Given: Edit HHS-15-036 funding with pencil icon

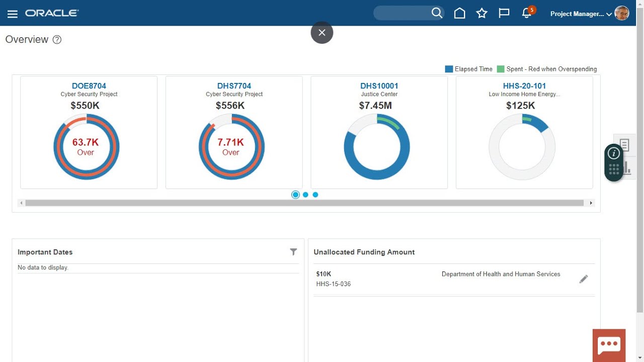Looking at the screenshot, I should click(x=584, y=279).
